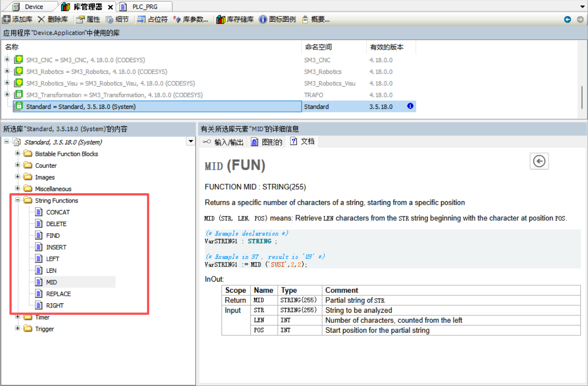Open the library contents view dropdown arrow
Image resolution: width=588 pixels, height=386 pixels.
(x=191, y=142)
